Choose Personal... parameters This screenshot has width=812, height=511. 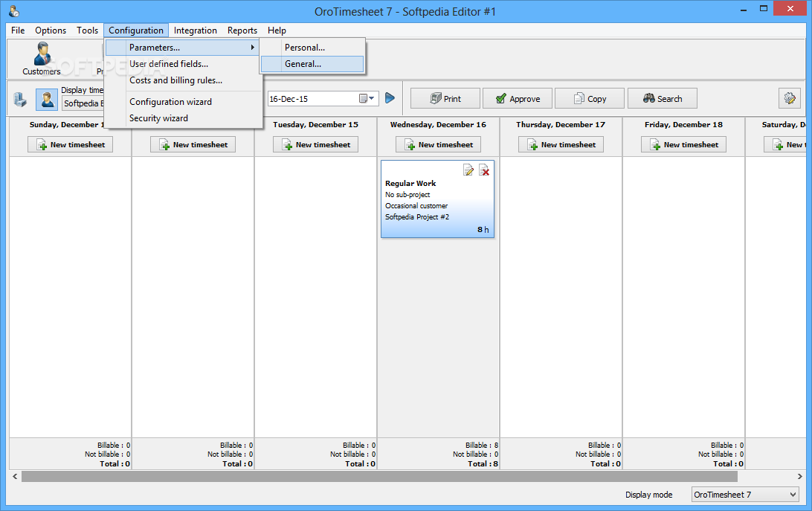tap(312, 47)
